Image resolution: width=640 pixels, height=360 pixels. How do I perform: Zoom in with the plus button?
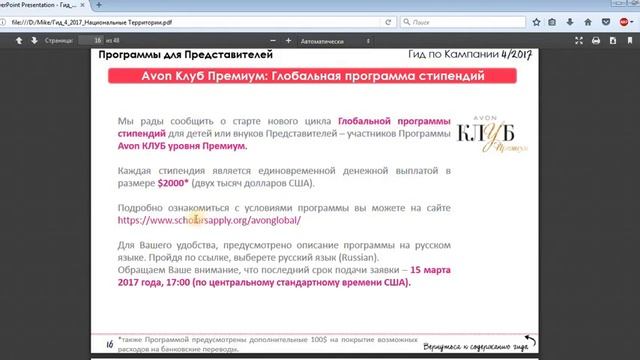coord(288,41)
